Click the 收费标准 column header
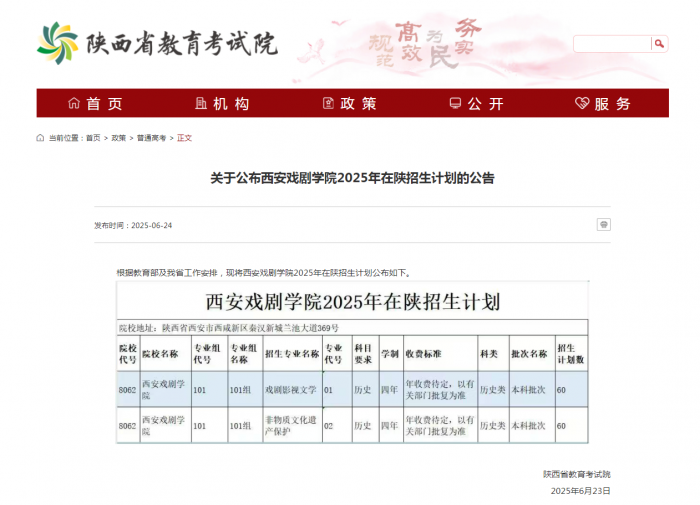 tap(441, 354)
